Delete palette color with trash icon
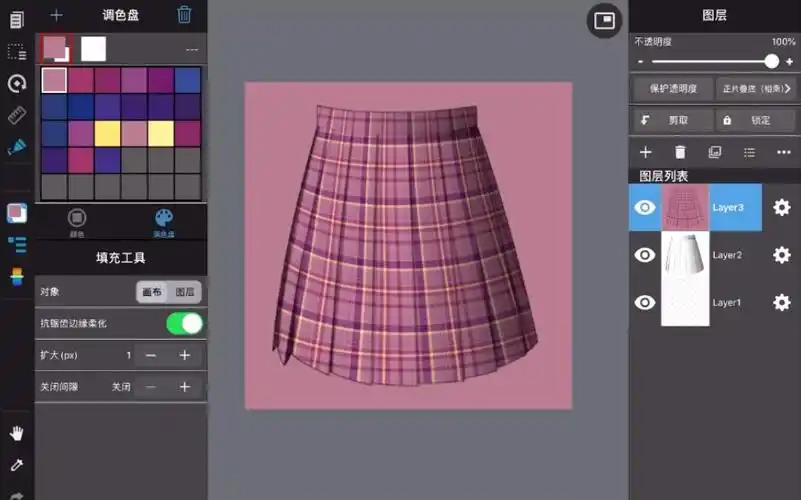 tap(184, 14)
